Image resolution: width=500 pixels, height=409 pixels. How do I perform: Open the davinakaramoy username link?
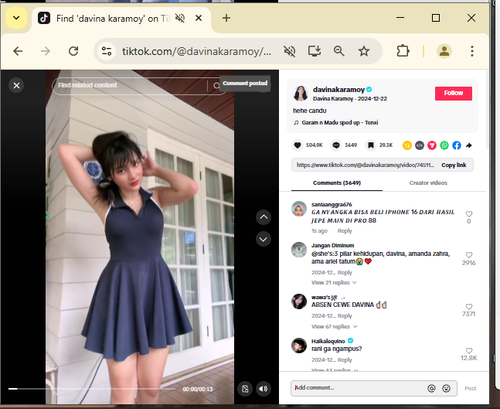[339, 89]
